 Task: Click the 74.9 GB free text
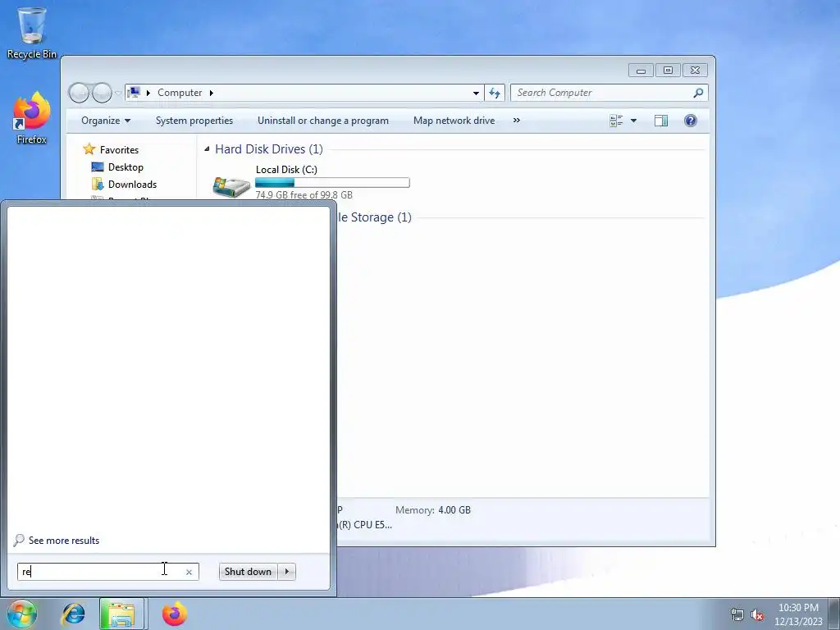(304, 195)
